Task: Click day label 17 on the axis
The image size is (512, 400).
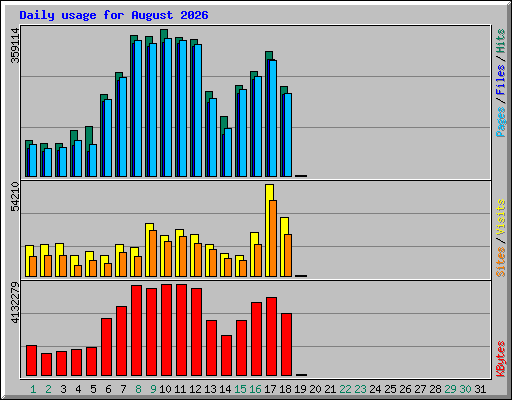Action: coord(270,389)
